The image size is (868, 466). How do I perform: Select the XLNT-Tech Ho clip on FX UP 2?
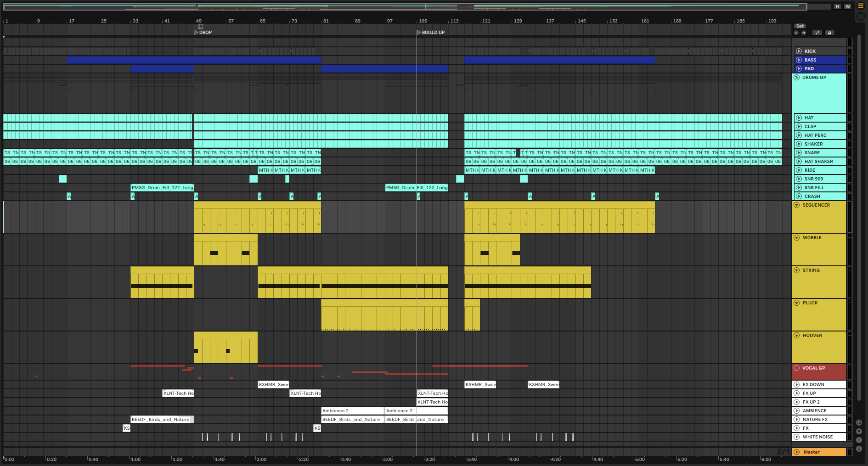[432, 402]
